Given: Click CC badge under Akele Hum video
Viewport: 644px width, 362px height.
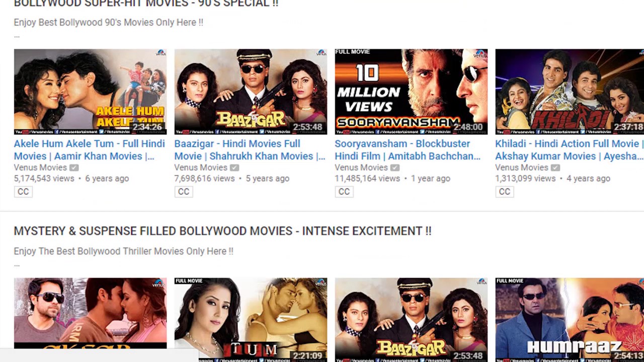Looking at the screenshot, I should click(x=23, y=192).
